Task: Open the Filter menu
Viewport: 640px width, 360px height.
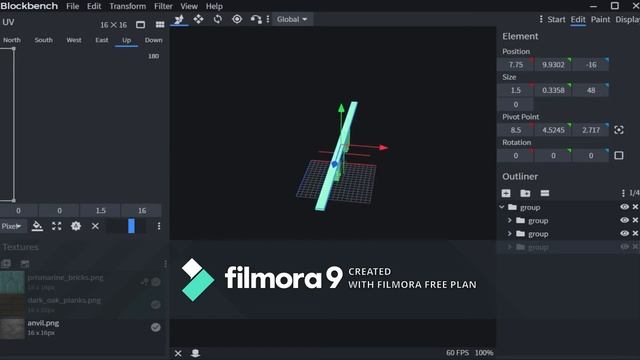Action: (163, 6)
